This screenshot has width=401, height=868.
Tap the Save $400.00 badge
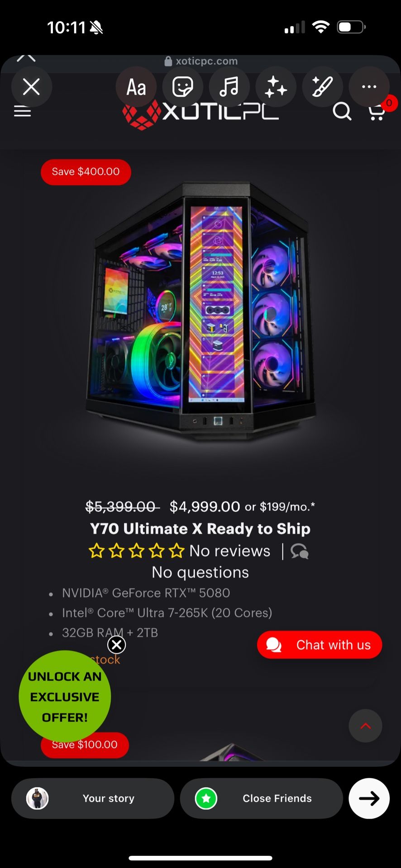tap(86, 172)
